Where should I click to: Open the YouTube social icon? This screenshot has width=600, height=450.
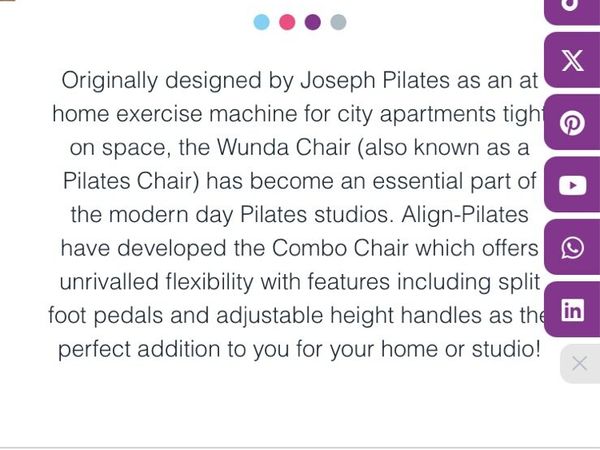(x=572, y=186)
